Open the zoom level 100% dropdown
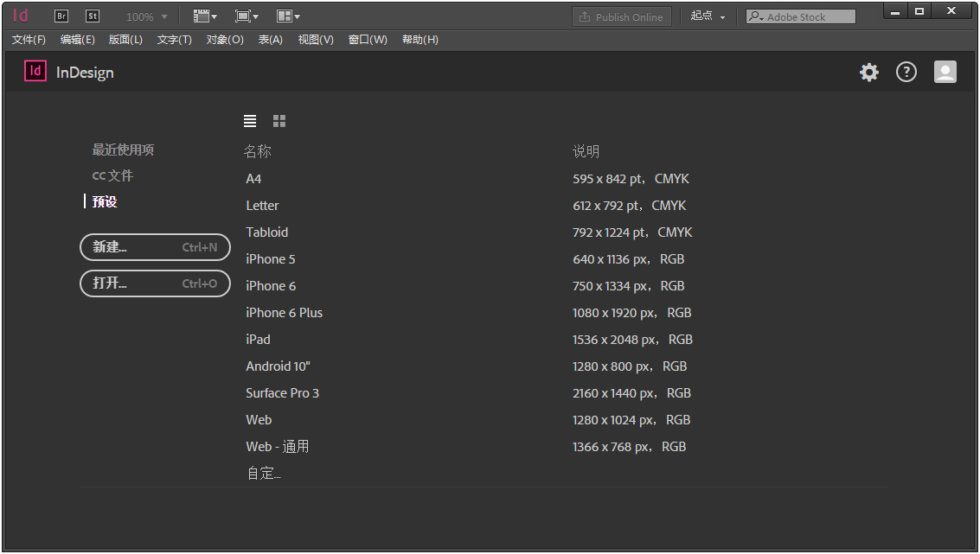Viewport: 980px width, 554px height. (x=147, y=17)
